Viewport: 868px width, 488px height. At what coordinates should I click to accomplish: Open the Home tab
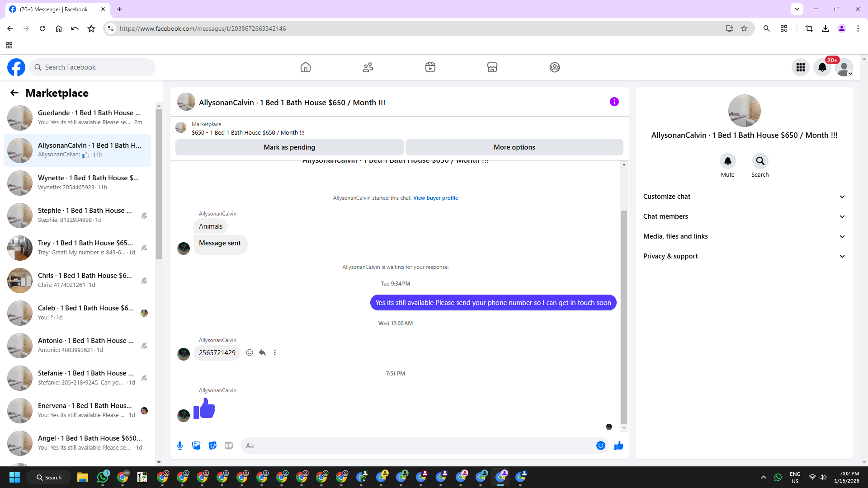click(306, 67)
